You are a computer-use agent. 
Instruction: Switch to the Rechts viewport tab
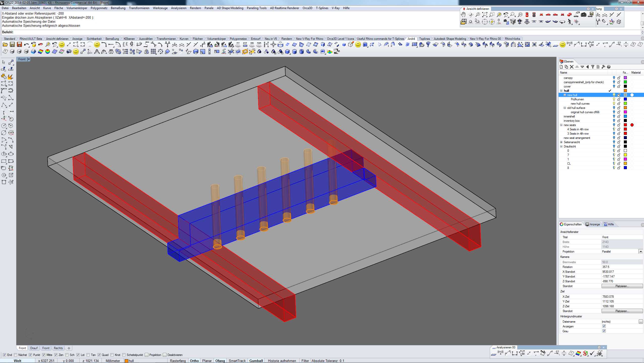point(58,348)
